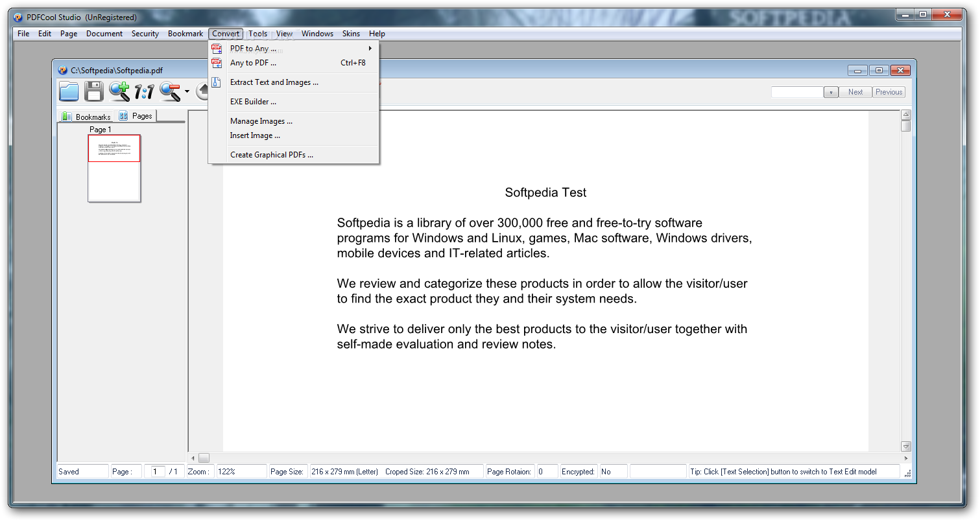Close the Softpedia.pdf document window

click(x=900, y=71)
